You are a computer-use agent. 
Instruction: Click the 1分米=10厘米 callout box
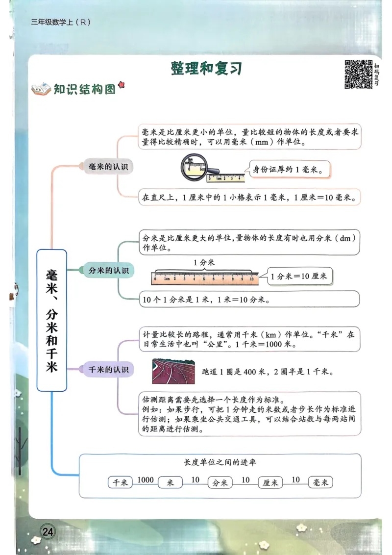coord(299,276)
